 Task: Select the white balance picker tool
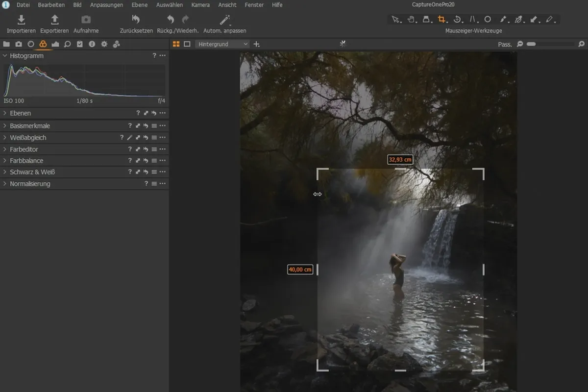(519, 20)
